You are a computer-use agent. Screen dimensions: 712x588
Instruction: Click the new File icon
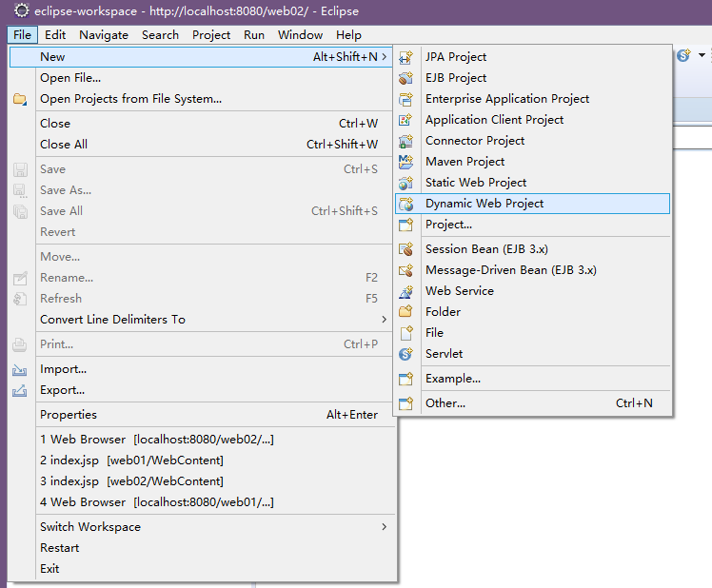[405, 333]
